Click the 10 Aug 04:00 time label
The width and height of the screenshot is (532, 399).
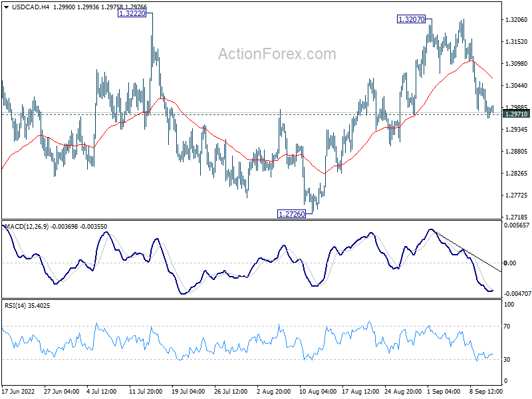[x=318, y=391]
